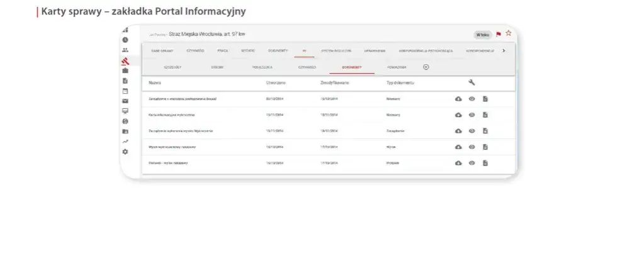Select the 'Wyrok wykroczeniowy nakazowy' row name
Screen dimensions: 644x253
(x=172, y=147)
